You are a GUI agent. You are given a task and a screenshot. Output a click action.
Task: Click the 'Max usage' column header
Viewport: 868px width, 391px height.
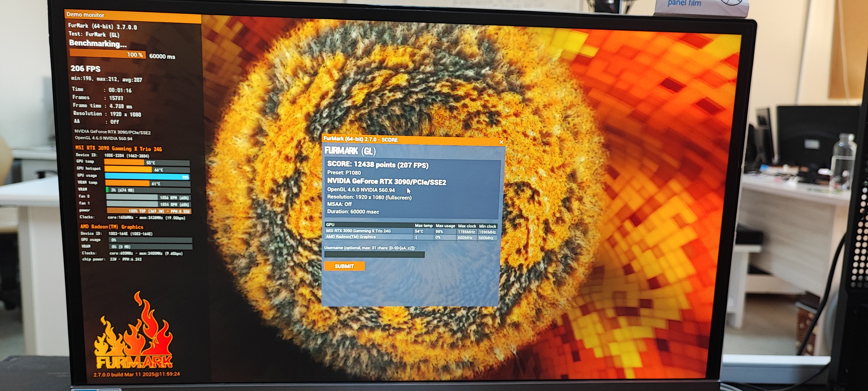coord(445,226)
